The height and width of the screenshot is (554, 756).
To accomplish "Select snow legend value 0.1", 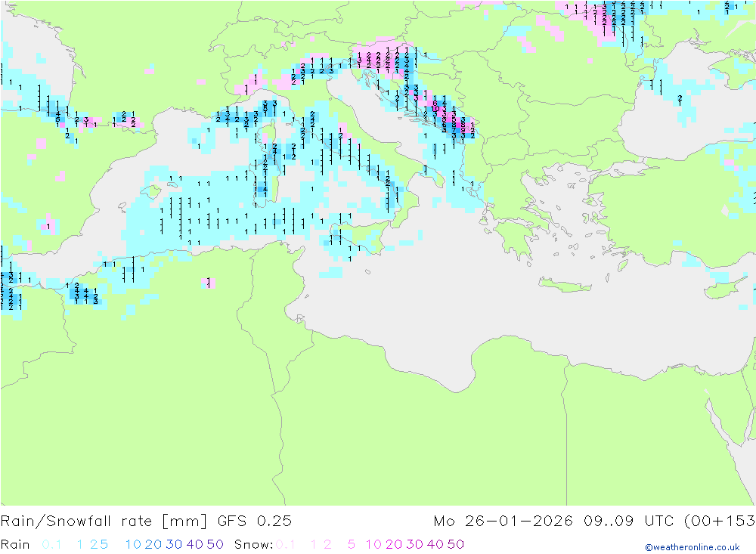I will [x=286, y=544].
